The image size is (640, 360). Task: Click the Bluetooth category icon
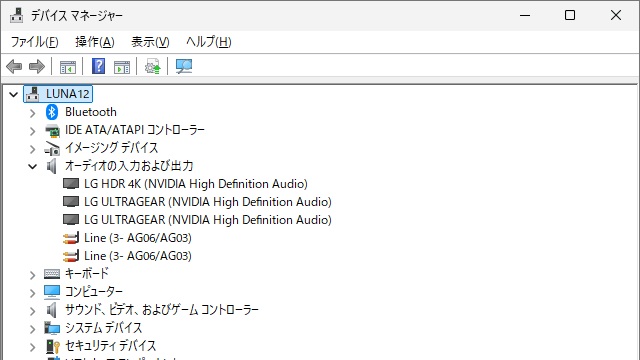[x=52, y=112]
